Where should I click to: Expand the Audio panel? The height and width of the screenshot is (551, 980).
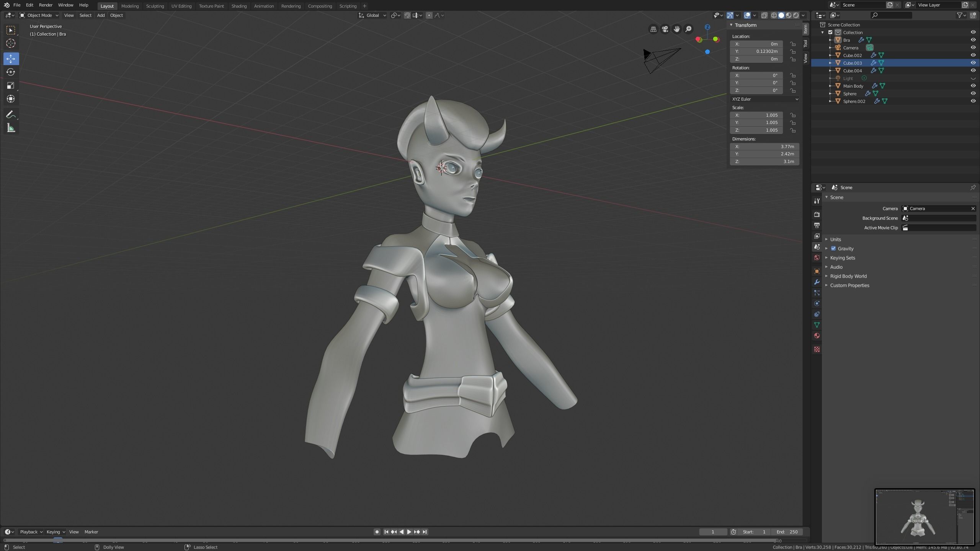click(x=836, y=267)
